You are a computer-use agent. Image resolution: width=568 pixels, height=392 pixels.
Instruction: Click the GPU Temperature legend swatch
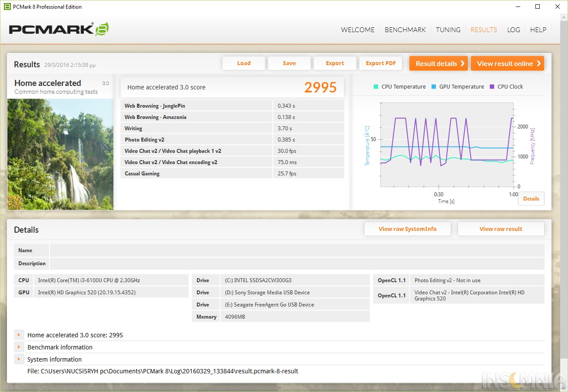coord(434,87)
